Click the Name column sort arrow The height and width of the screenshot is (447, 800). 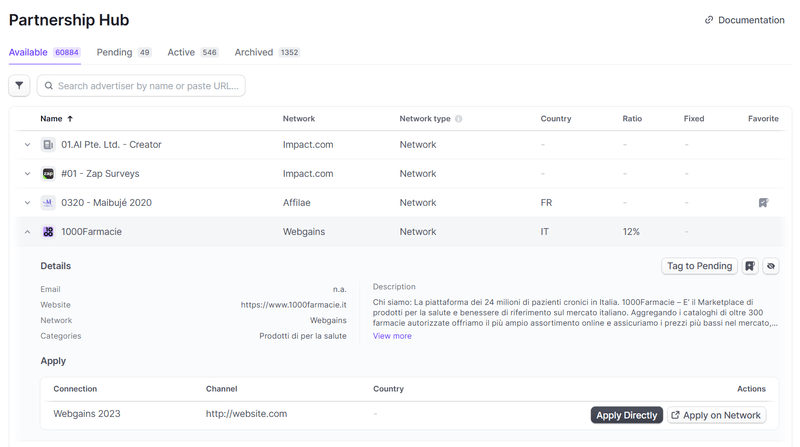click(70, 119)
